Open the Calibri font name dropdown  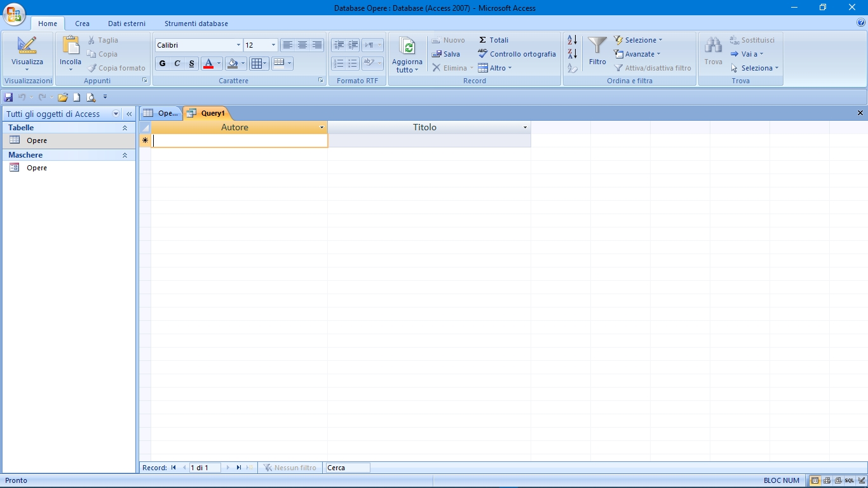[x=238, y=45]
